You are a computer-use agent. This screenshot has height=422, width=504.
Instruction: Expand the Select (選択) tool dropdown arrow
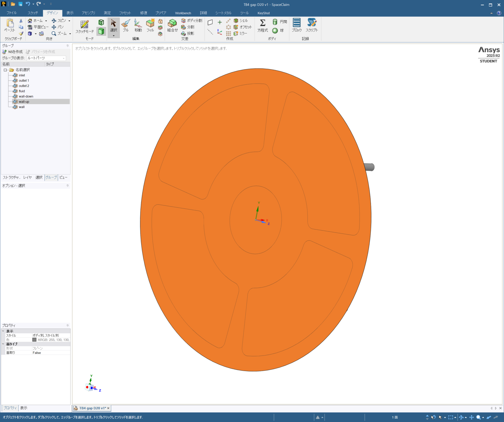click(114, 36)
